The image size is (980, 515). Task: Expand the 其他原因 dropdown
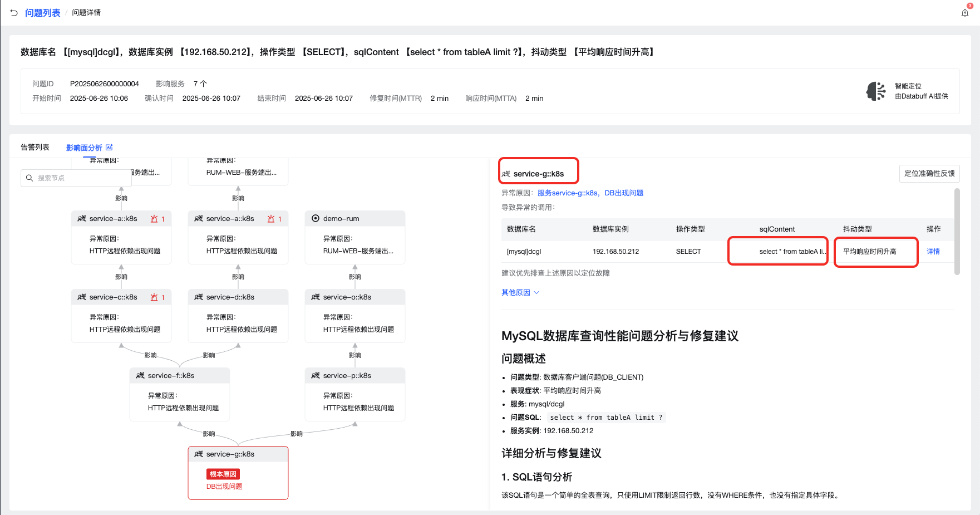click(x=520, y=293)
